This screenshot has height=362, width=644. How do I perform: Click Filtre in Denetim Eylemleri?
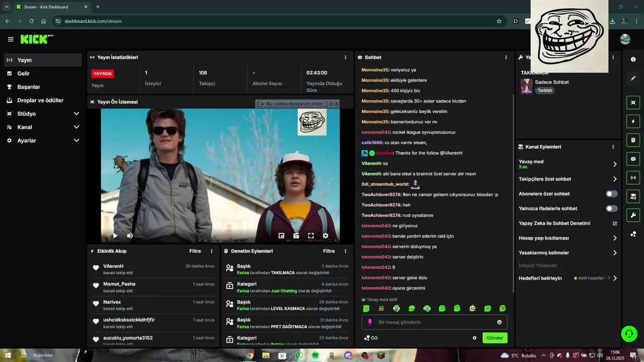tap(329, 251)
